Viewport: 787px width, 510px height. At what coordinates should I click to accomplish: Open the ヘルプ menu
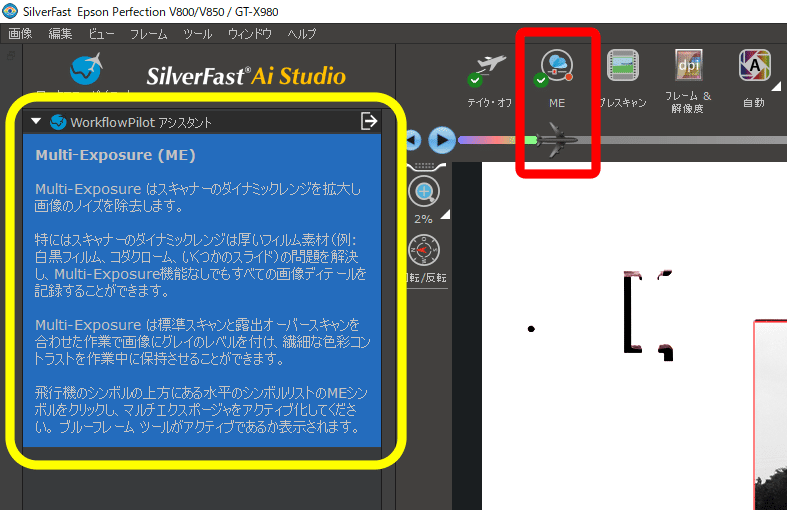(x=302, y=34)
